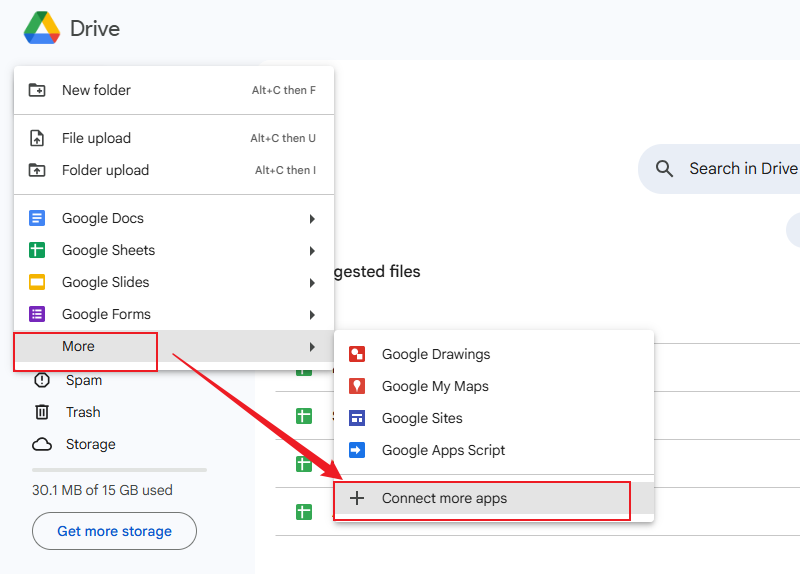Choose Folder upload from the menu
The width and height of the screenshot is (800, 574).
click(x=174, y=170)
